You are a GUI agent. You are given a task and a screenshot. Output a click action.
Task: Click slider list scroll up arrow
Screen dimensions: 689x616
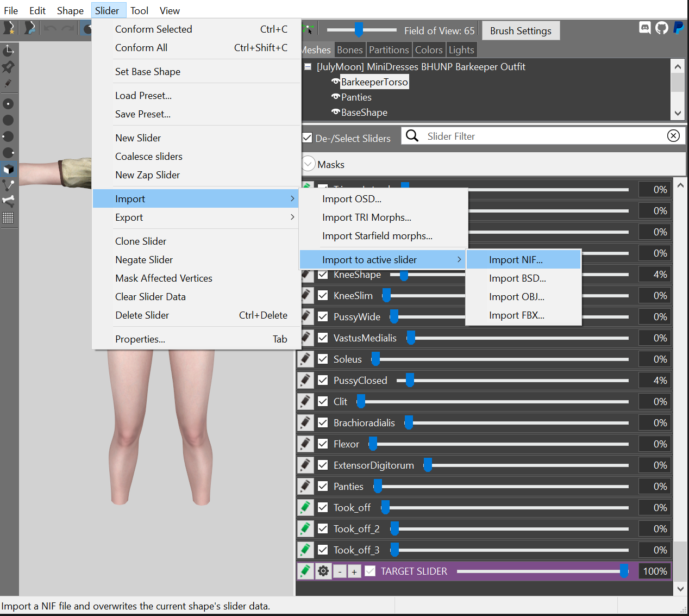tap(680, 185)
